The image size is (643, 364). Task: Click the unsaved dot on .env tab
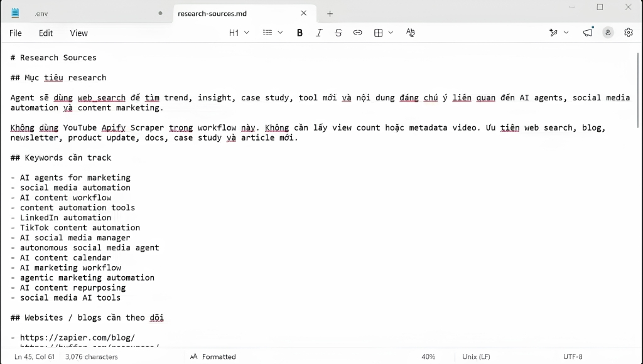[x=160, y=13]
